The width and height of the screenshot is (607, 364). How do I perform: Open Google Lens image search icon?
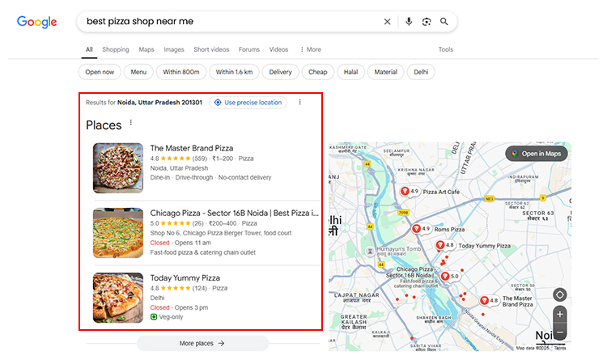point(427,22)
